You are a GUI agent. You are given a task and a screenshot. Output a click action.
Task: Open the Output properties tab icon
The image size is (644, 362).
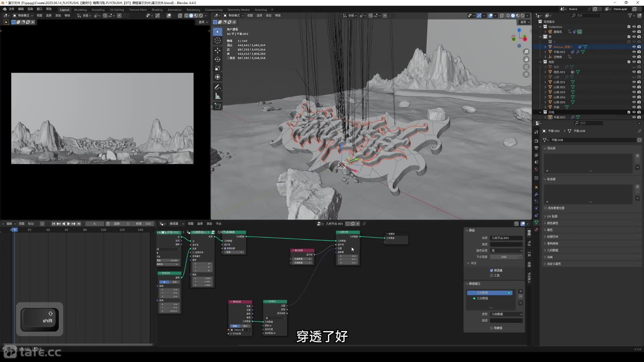[x=536, y=148]
